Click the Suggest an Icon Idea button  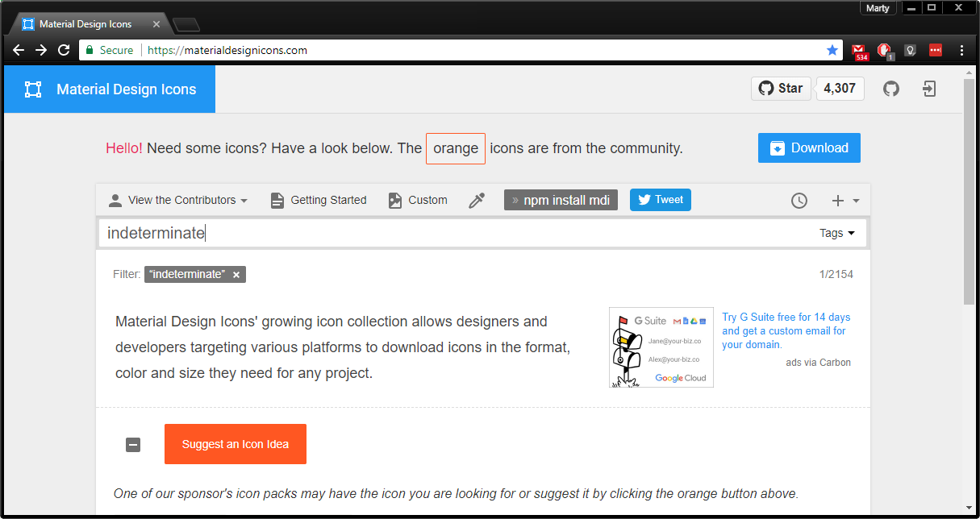click(x=235, y=444)
